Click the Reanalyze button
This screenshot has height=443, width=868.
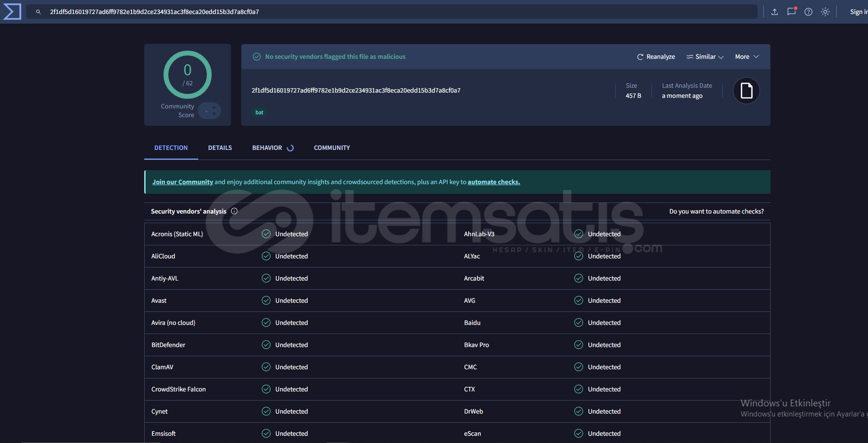point(656,57)
